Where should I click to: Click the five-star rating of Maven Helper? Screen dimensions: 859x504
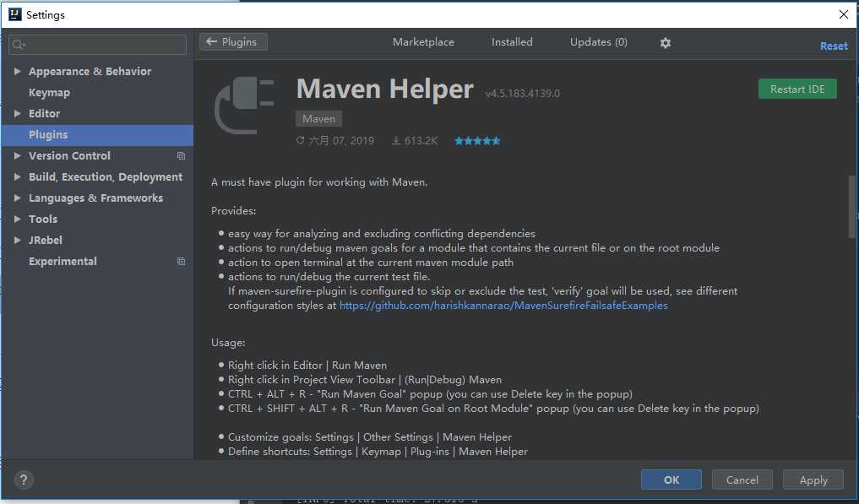[477, 141]
